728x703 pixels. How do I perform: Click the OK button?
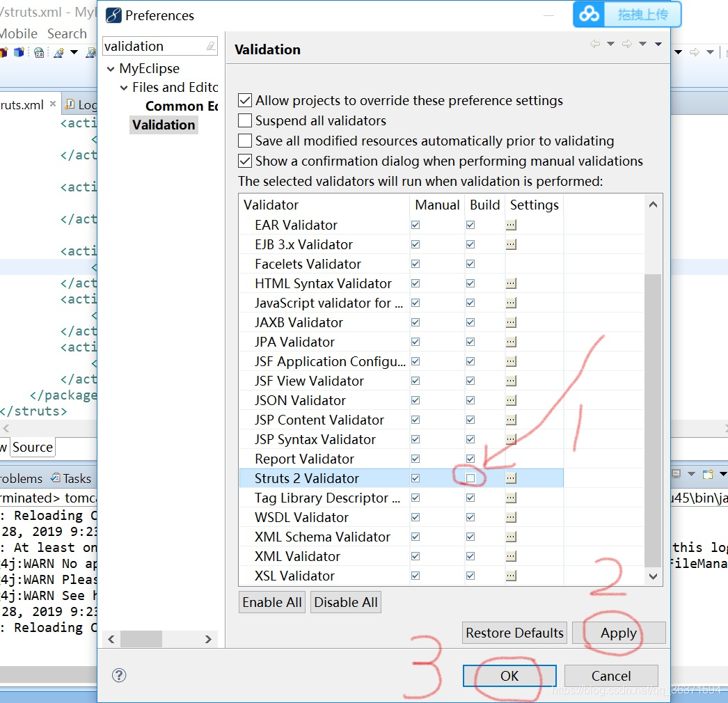[509, 676]
